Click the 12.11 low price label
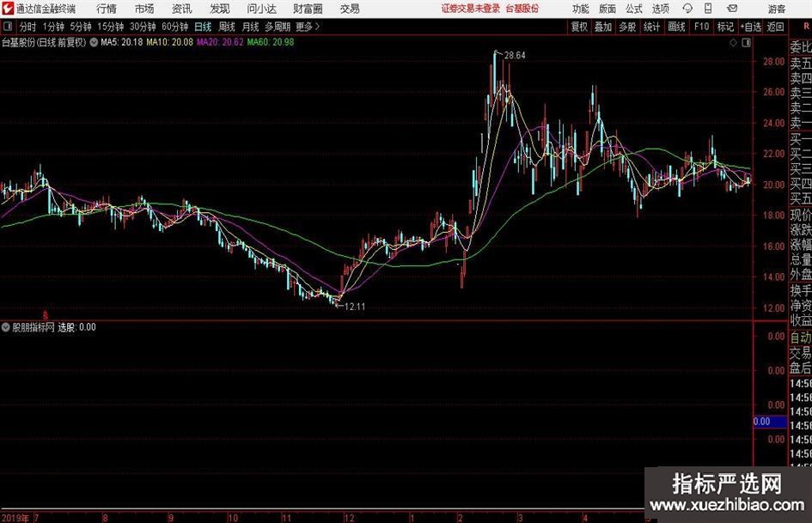 click(355, 307)
